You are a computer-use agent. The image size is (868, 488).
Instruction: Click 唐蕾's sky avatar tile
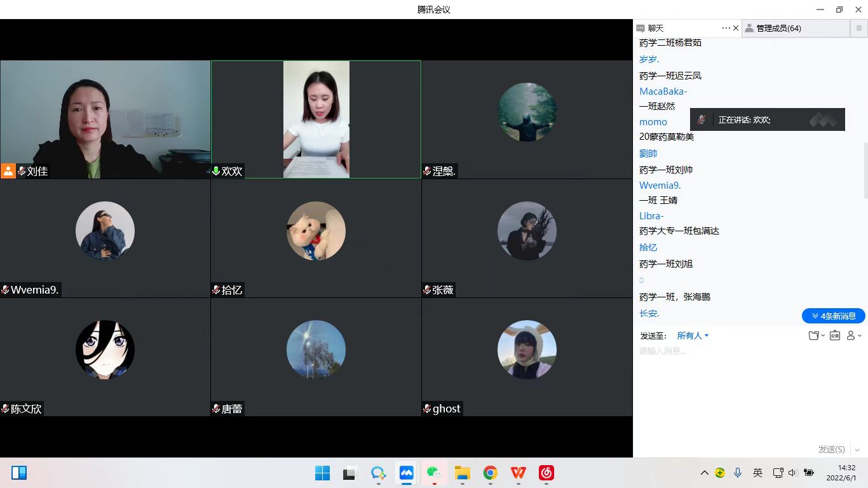tap(316, 349)
